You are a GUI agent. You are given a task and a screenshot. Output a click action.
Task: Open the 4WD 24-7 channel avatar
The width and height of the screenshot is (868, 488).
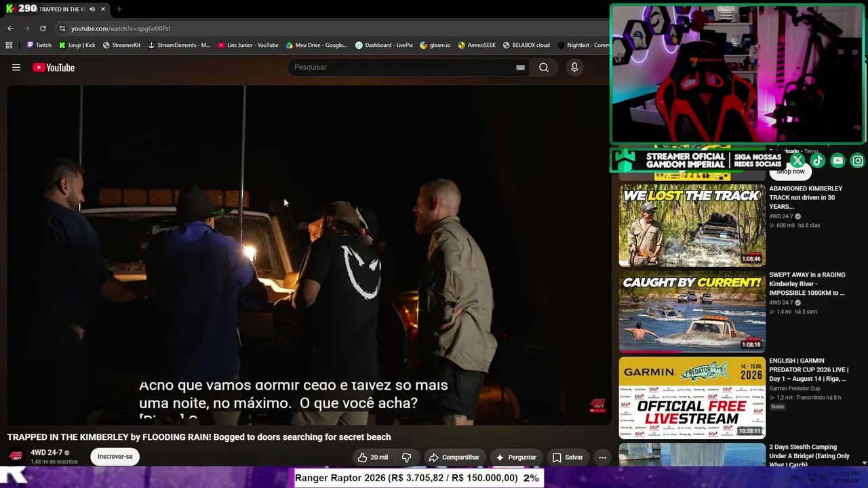click(16, 457)
